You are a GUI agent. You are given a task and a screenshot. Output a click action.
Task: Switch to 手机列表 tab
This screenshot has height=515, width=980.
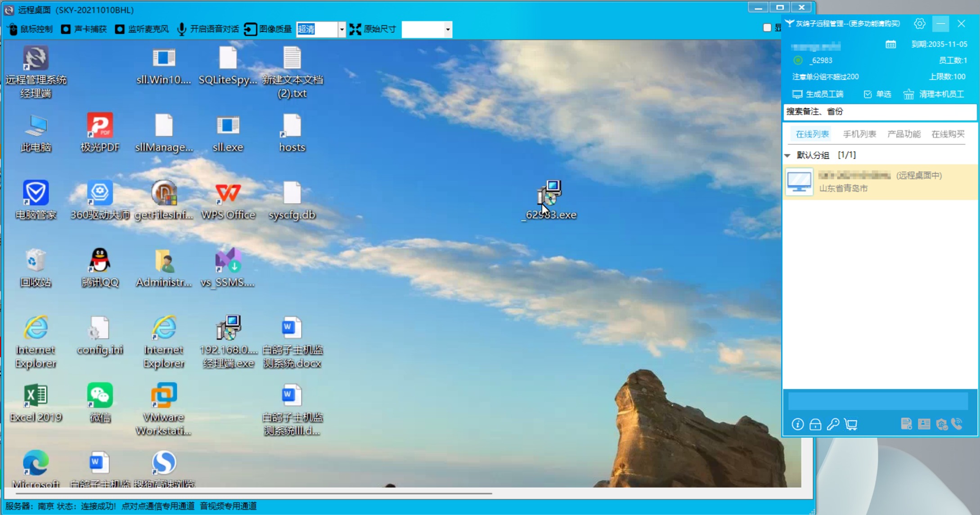click(859, 134)
